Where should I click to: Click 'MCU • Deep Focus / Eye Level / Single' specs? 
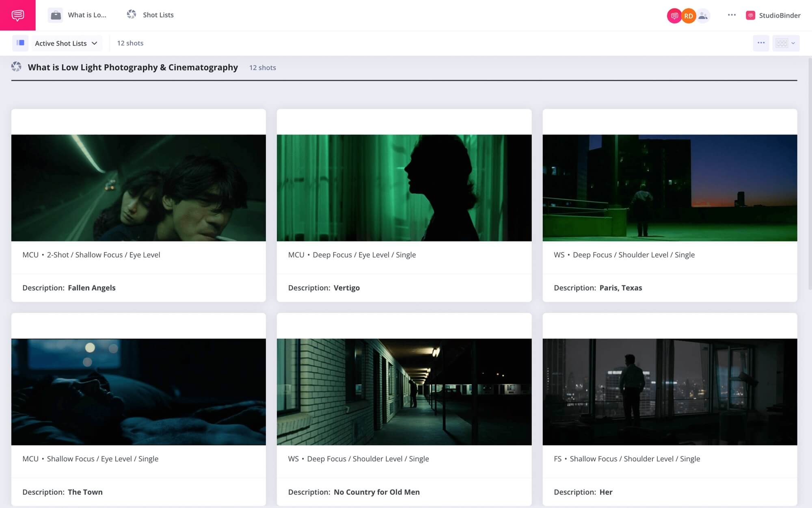coord(352,255)
